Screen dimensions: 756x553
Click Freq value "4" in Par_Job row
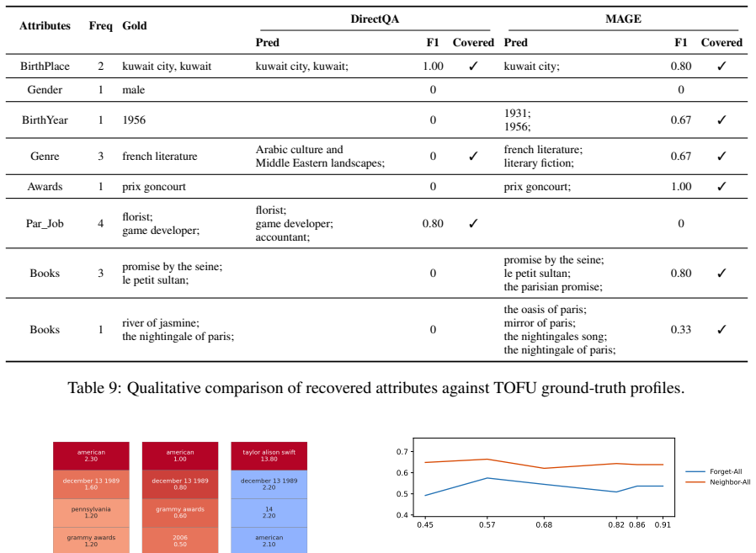pos(101,224)
